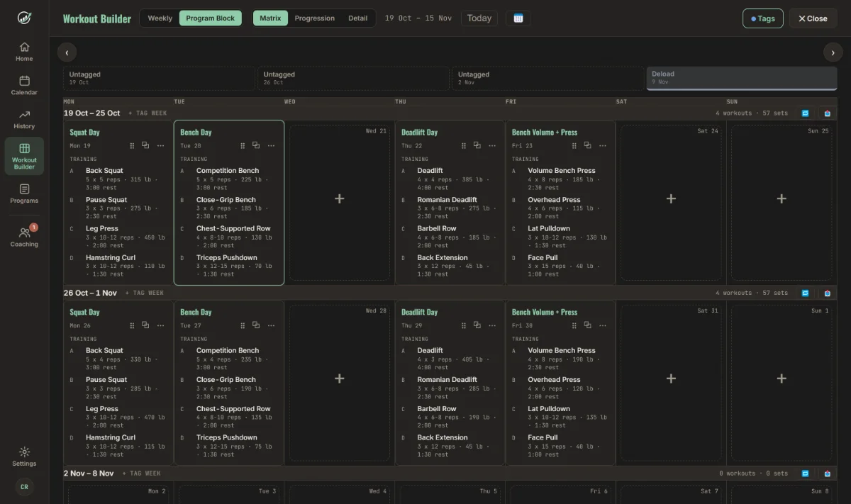Viewport: 851px width, 504px height.
Task: Close the Workout Builder
Action: 813,18
